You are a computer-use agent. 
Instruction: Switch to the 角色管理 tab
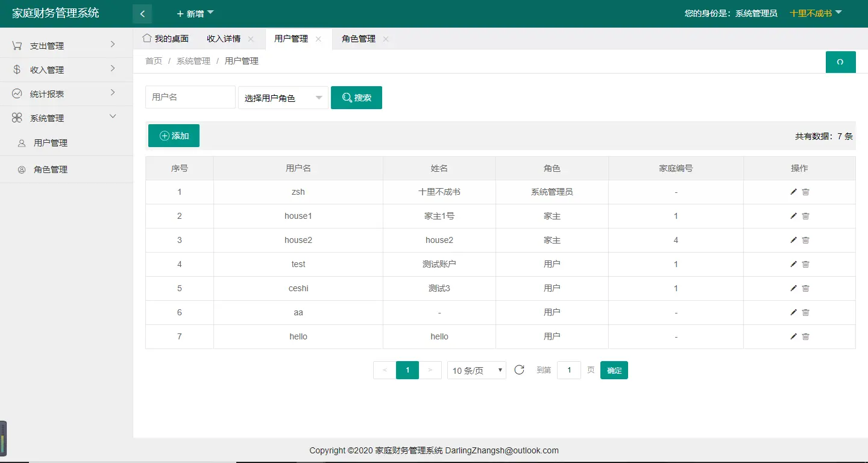[358, 37]
